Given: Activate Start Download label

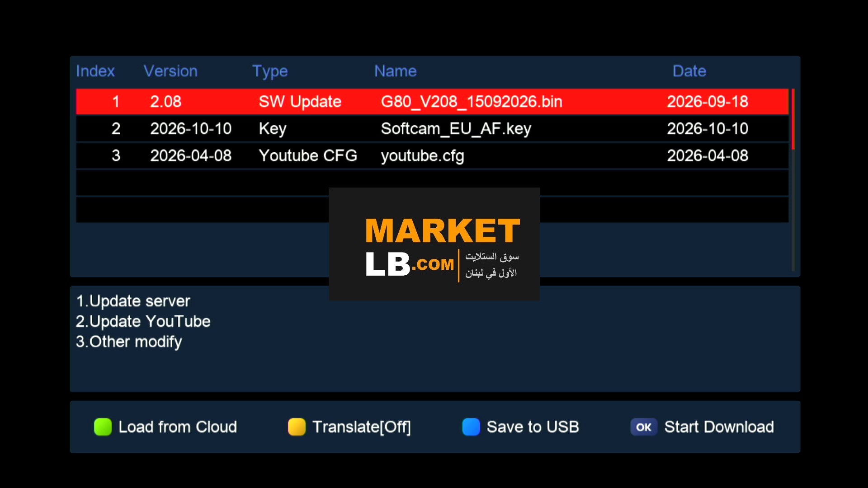Looking at the screenshot, I should coord(719,427).
